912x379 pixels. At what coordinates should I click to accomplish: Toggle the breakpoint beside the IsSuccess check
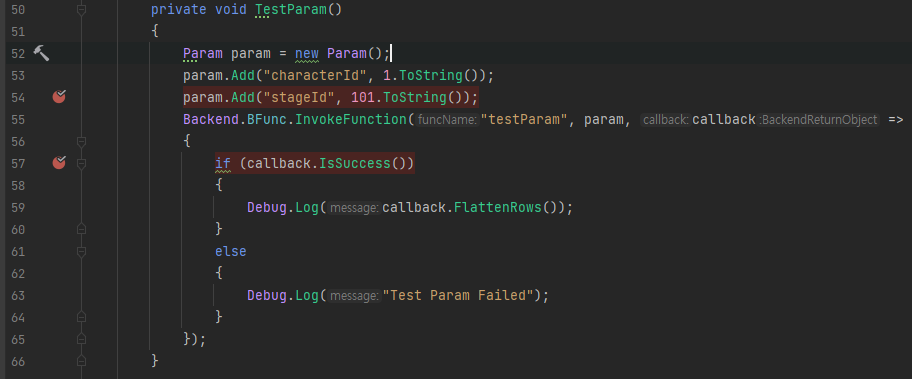pyautogui.click(x=59, y=163)
